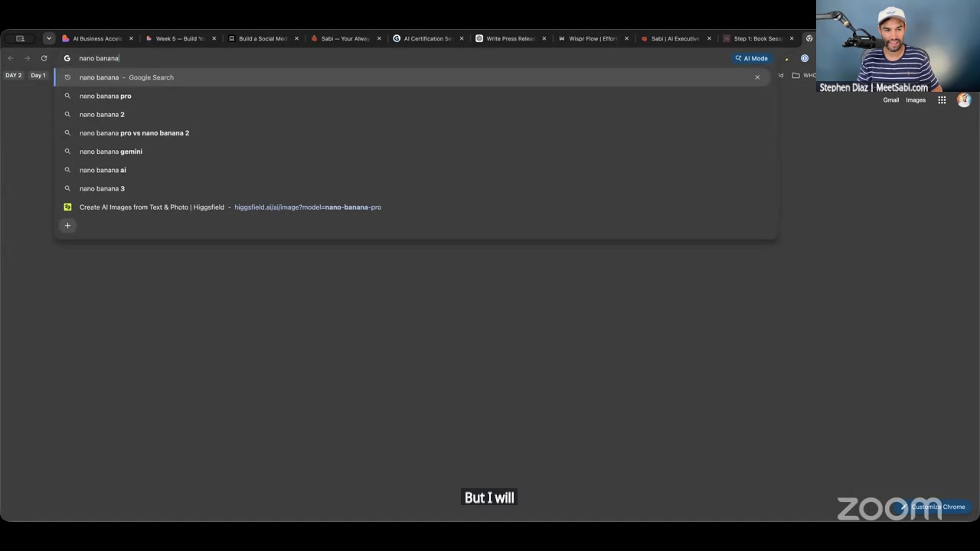The image size is (980, 551).
Task: Reload the page with the refresh icon
Action: click(44, 58)
